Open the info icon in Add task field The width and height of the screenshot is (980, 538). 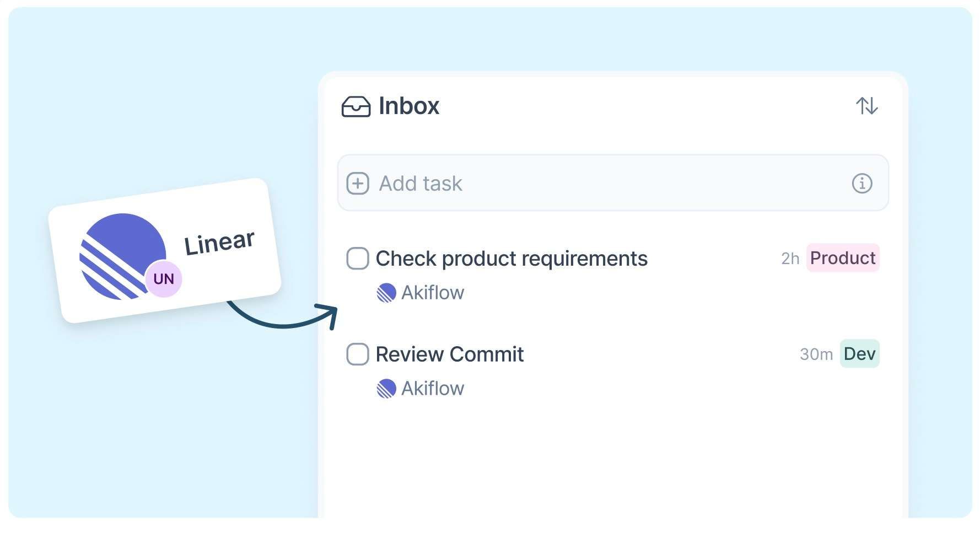click(862, 183)
